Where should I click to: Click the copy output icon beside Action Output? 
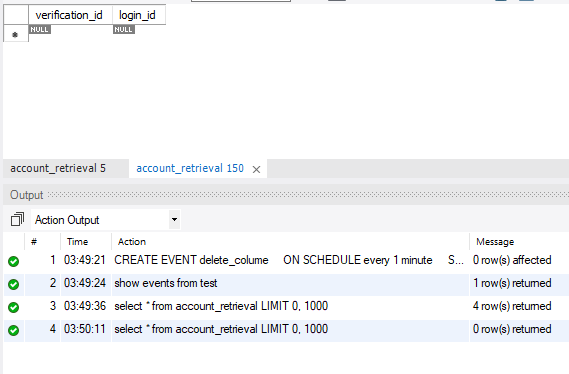(17, 219)
